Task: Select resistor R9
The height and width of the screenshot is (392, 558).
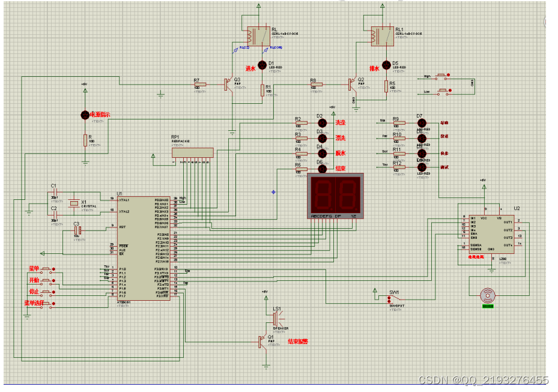Action: (x=399, y=123)
